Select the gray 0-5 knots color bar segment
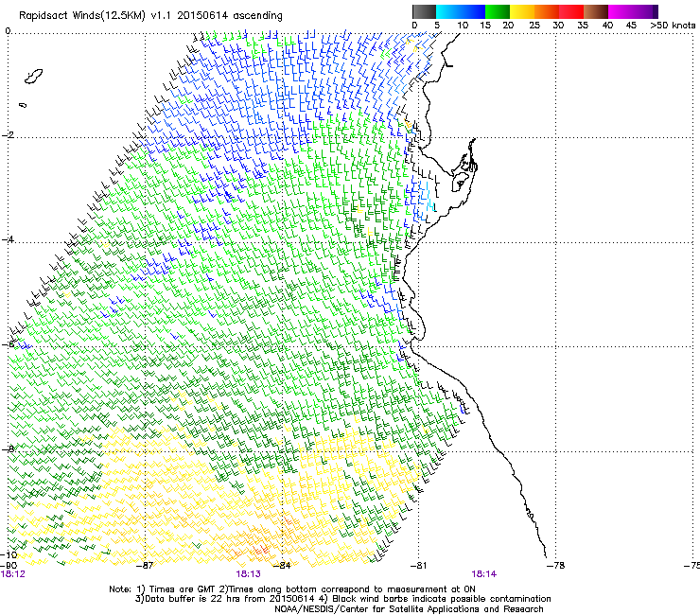Viewport: 700px width, 615px height. pyautogui.click(x=424, y=11)
